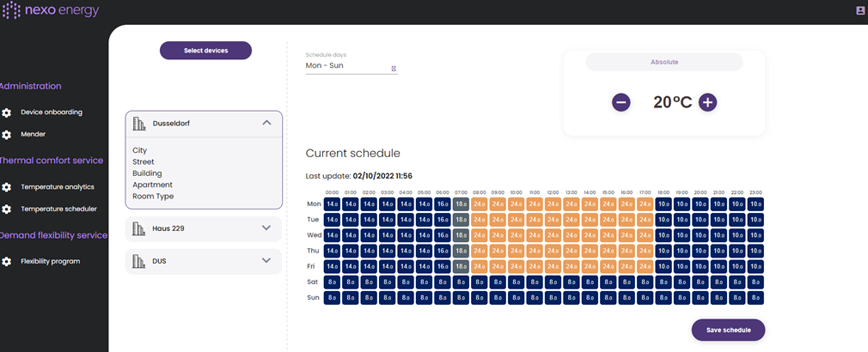Click gear icon beside Mender
868x352 pixels.
[7, 135]
